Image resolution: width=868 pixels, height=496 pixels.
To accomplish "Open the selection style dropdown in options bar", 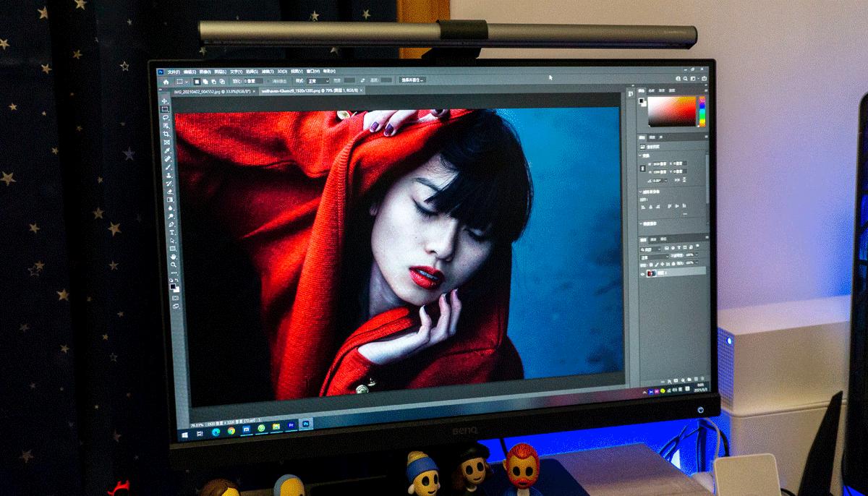I will click(317, 81).
